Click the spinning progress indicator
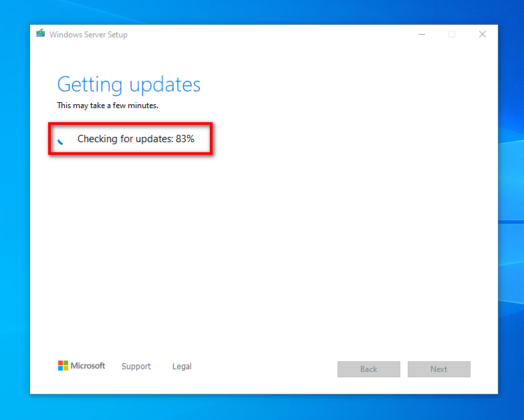Image resolution: width=524 pixels, height=420 pixels. 60,142
